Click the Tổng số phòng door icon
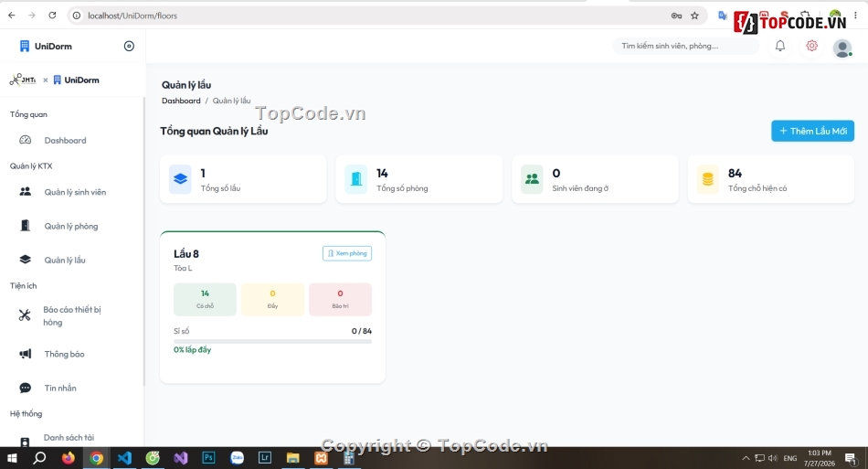Image resolution: width=868 pixels, height=469 pixels. (356, 179)
